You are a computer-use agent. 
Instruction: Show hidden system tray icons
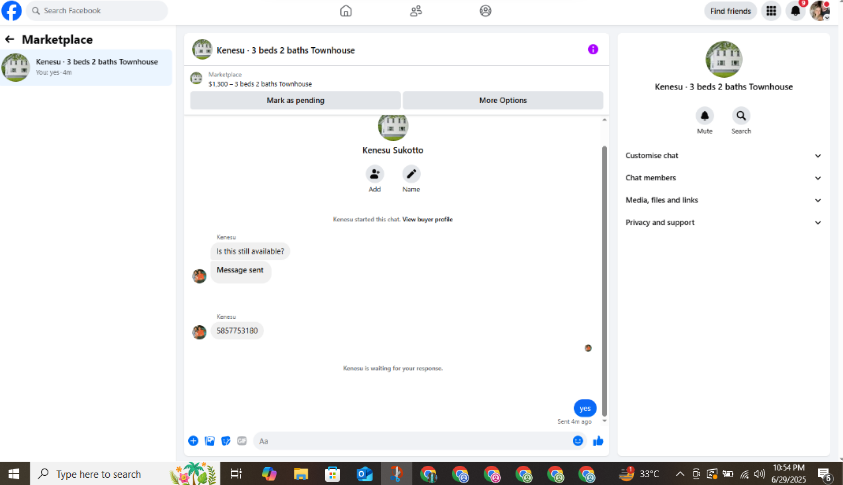[x=680, y=474]
